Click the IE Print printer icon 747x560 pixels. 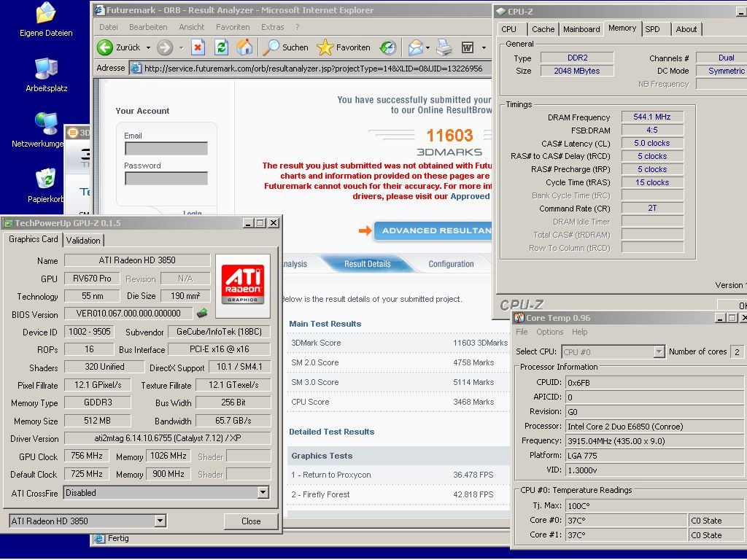[444, 47]
